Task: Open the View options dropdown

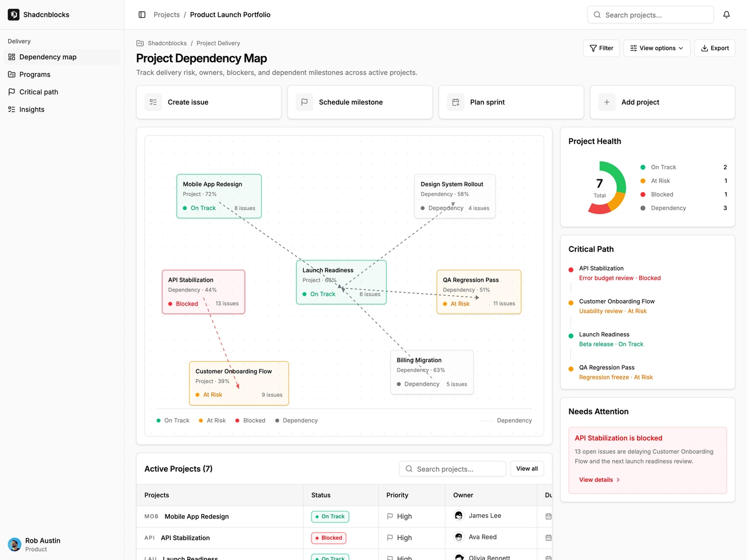Action: (x=656, y=48)
